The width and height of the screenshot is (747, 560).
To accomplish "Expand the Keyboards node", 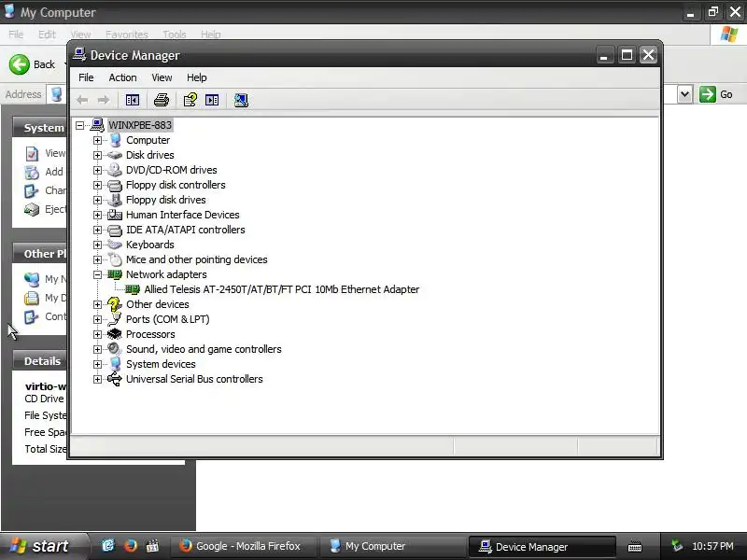I will [x=97, y=245].
